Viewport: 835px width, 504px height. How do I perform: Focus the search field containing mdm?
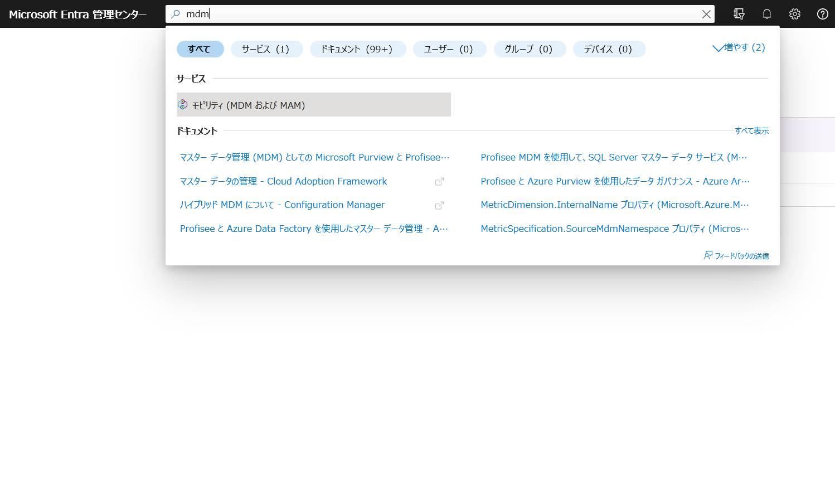click(x=440, y=14)
